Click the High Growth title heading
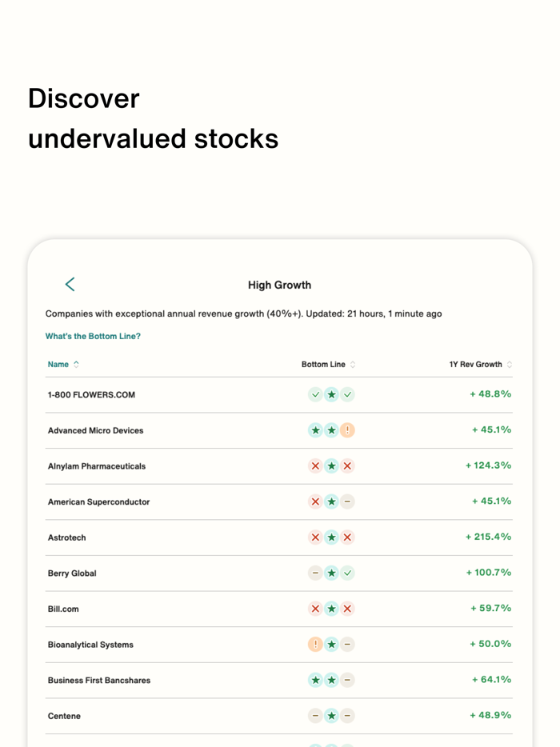The width and height of the screenshot is (560, 747). click(279, 285)
